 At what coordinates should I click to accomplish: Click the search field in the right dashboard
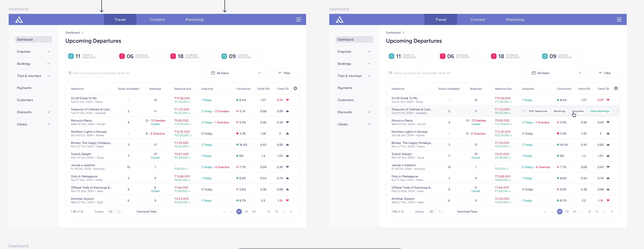coord(454,73)
